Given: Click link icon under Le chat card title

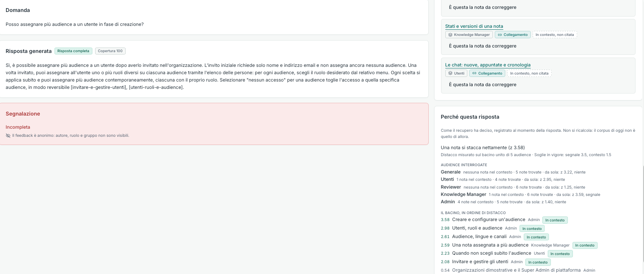Looking at the screenshot, I should (x=474, y=73).
